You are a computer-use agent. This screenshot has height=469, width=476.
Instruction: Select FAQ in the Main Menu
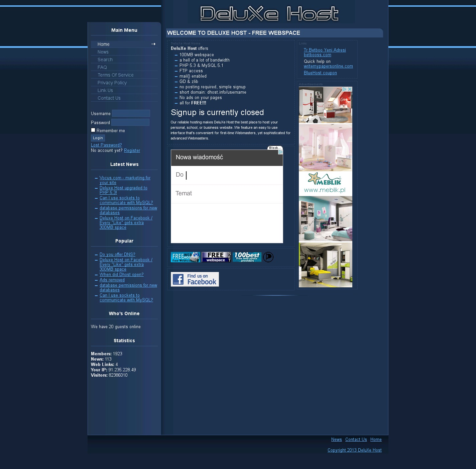tap(102, 67)
